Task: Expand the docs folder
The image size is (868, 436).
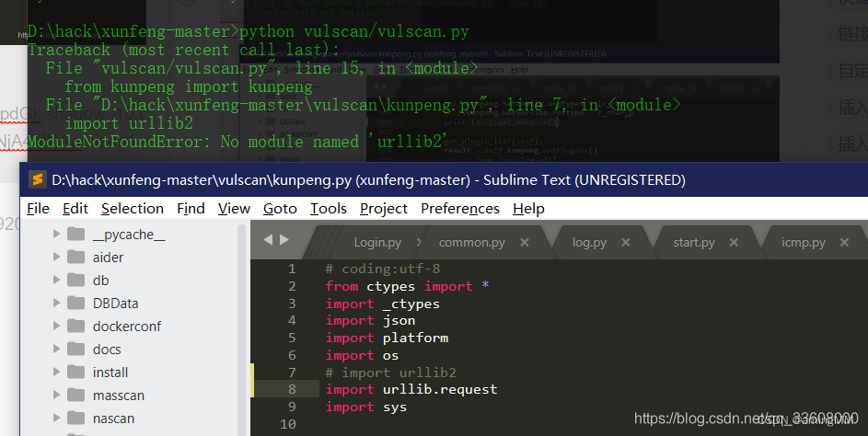Action: (x=56, y=349)
